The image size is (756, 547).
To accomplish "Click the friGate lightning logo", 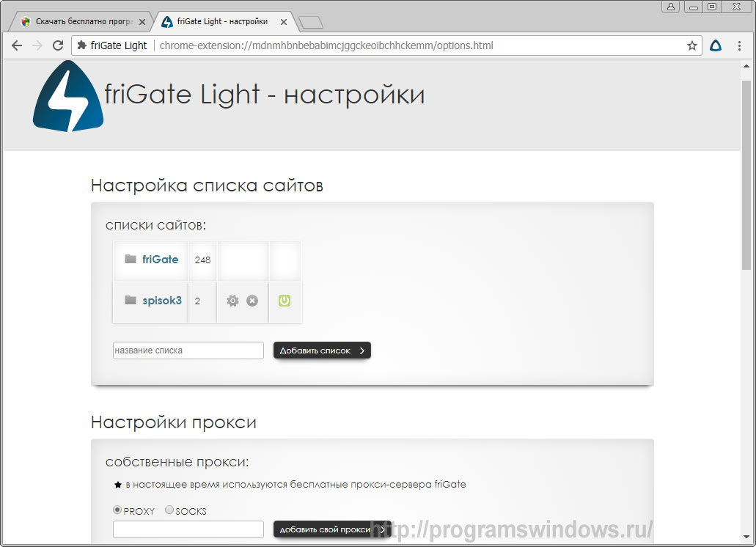I will click(x=68, y=96).
